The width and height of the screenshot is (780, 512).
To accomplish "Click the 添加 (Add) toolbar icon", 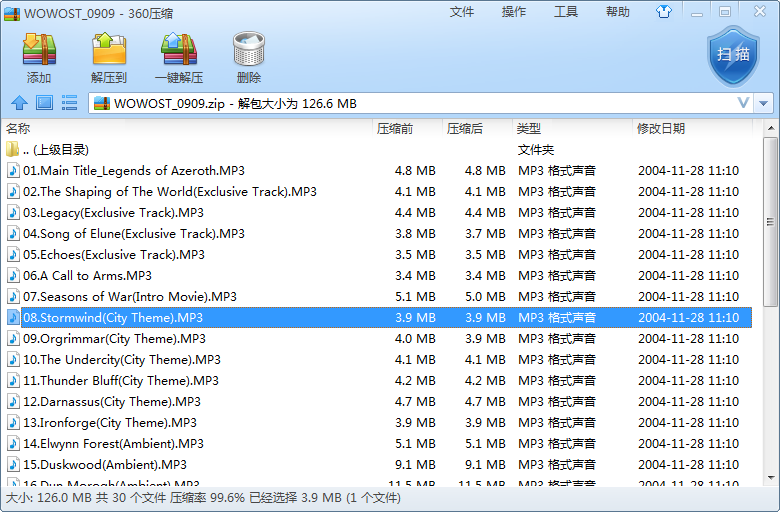I will [x=39, y=49].
